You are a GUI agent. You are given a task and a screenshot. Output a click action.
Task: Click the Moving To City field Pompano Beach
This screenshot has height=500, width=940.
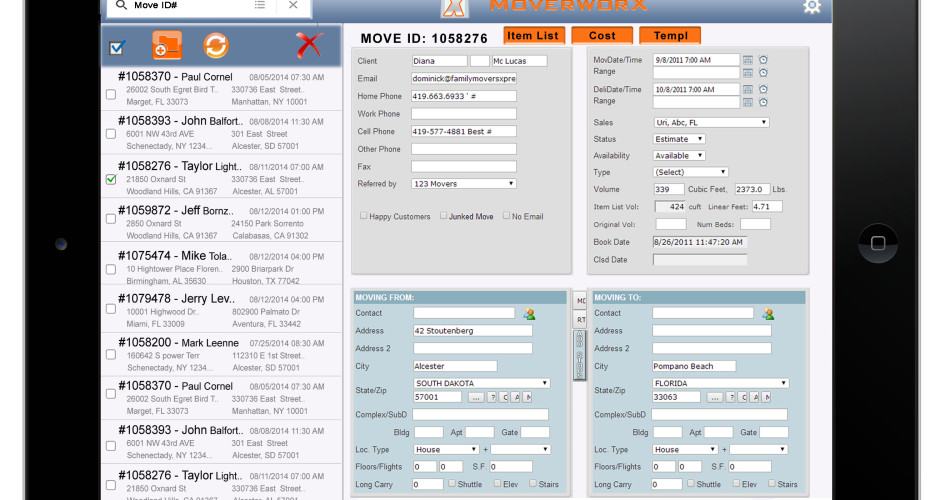(694, 366)
